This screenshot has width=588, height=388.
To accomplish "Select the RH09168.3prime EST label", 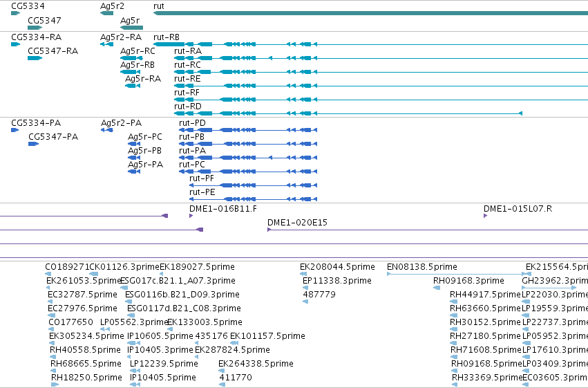I will [x=468, y=281].
